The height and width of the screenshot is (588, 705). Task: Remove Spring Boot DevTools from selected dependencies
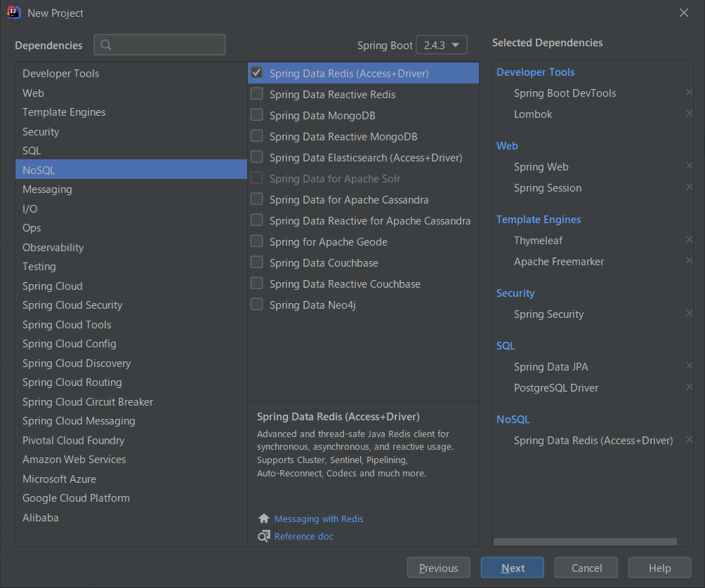(689, 92)
